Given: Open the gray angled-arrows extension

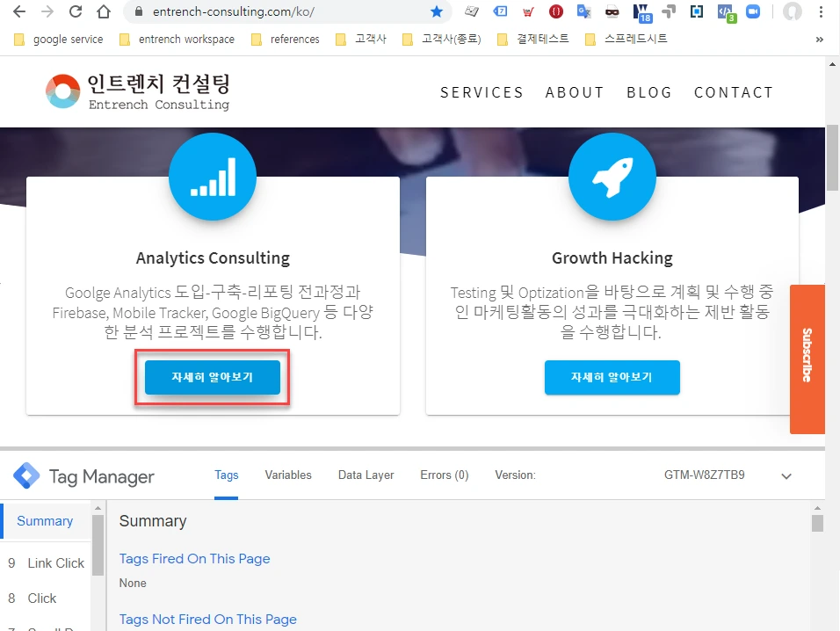Looking at the screenshot, I should point(669,11).
